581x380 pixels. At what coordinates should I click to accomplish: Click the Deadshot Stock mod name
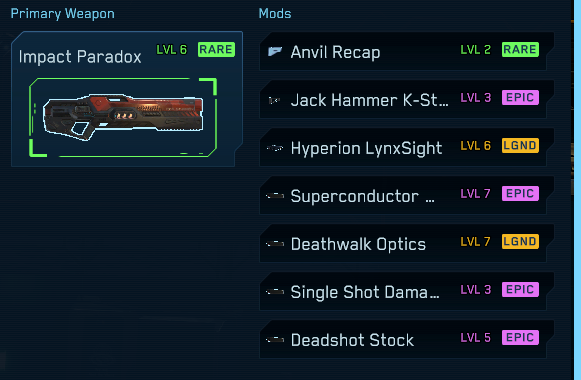coord(352,340)
